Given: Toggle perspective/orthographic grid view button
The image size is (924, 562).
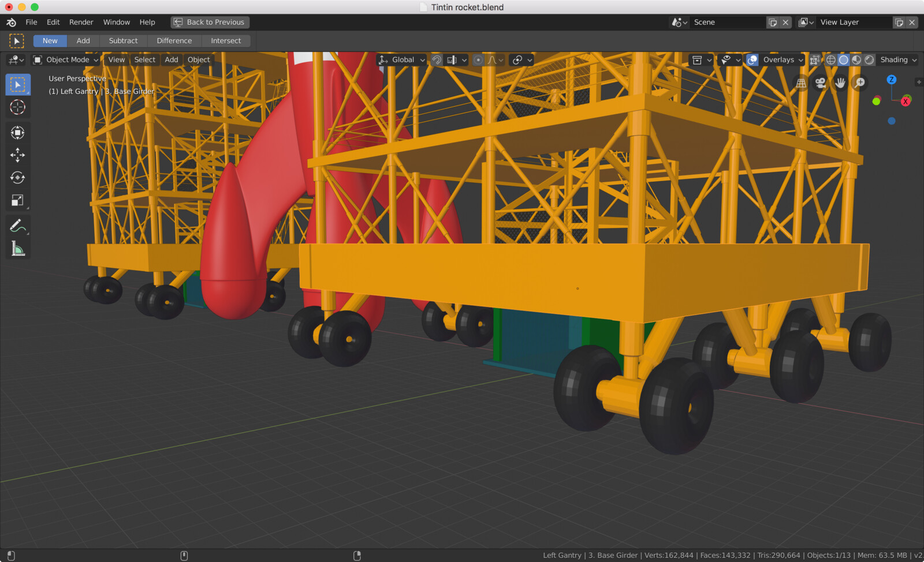Looking at the screenshot, I should tap(801, 83).
